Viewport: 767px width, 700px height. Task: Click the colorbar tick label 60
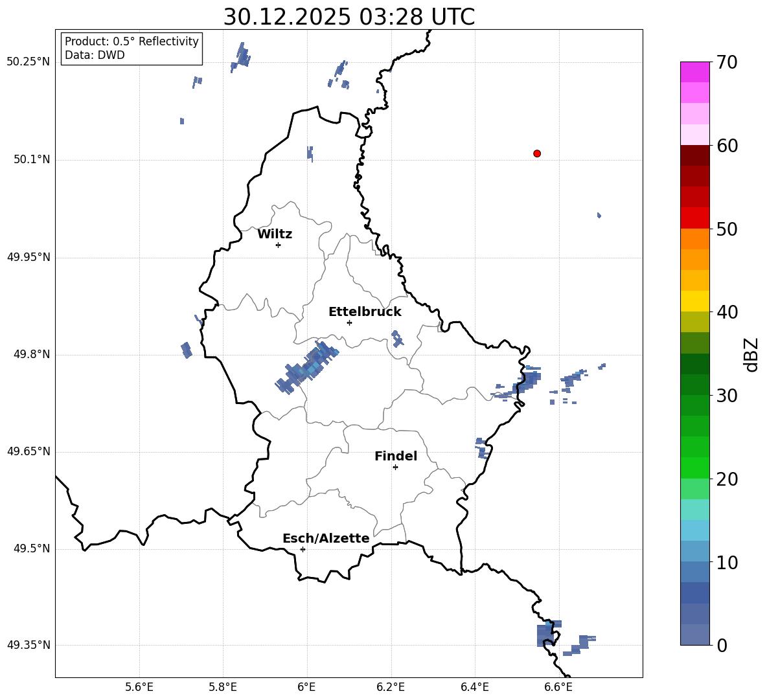(x=727, y=146)
